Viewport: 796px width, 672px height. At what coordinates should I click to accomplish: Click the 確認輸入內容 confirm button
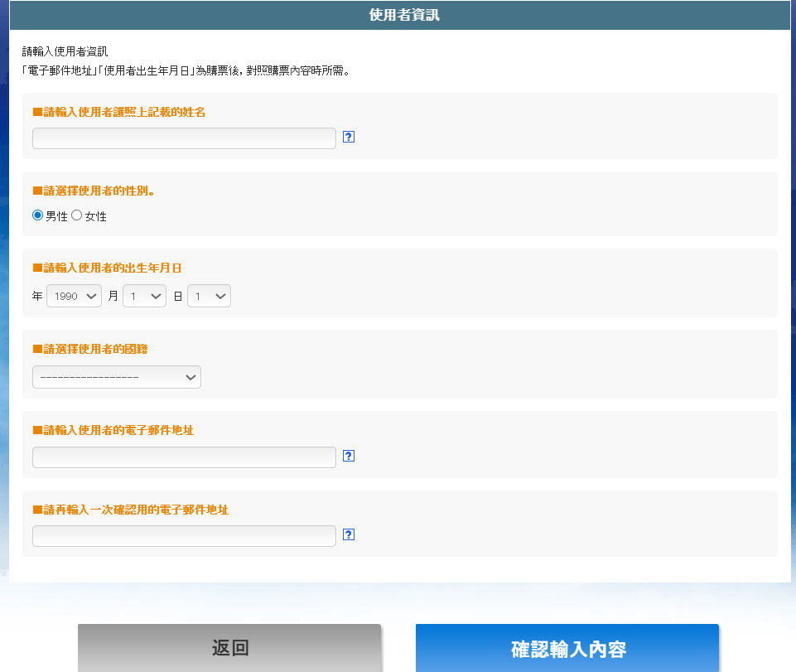click(567, 648)
